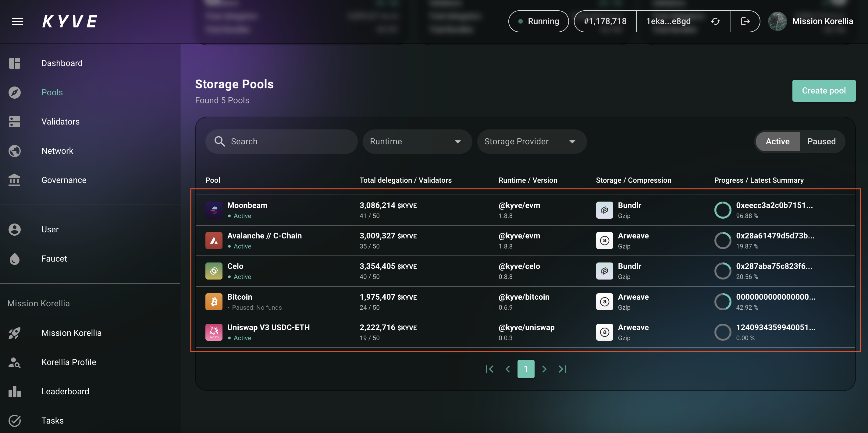Click the Faucet droplet icon
Viewport: 868px width, 433px height.
pyautogui.click(x=15, y=259)
